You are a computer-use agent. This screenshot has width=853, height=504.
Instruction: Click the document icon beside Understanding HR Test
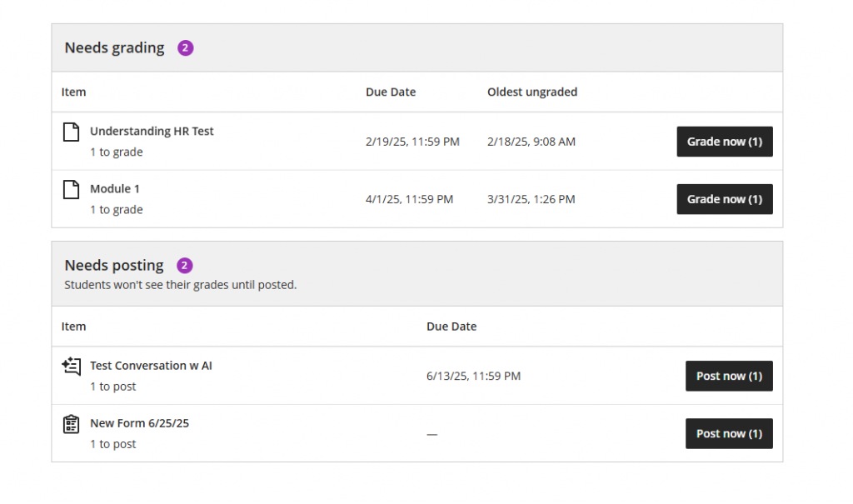(x=72, y=130)
